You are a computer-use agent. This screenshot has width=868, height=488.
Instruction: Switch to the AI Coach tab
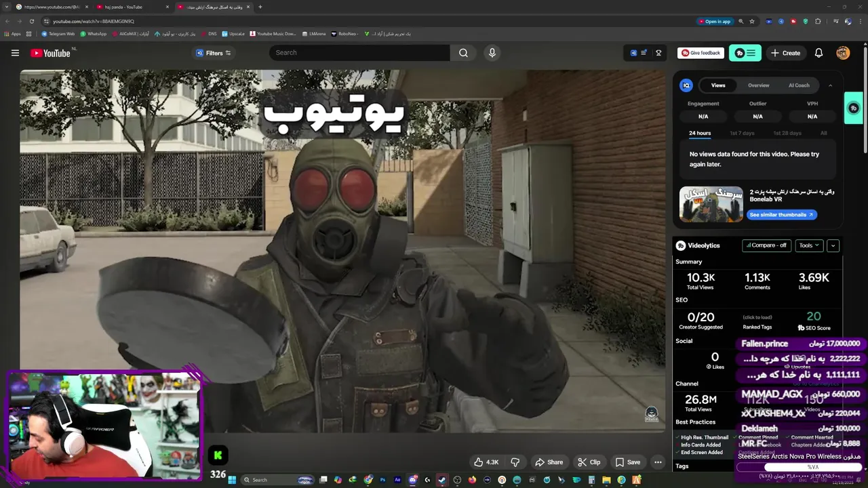coord(799,85)
